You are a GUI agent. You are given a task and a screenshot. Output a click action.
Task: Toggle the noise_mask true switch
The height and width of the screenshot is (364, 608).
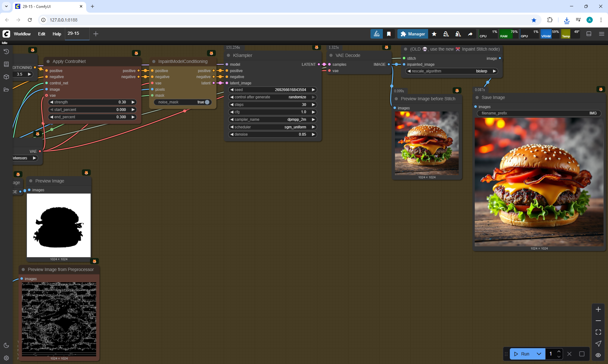click(207, 102)
